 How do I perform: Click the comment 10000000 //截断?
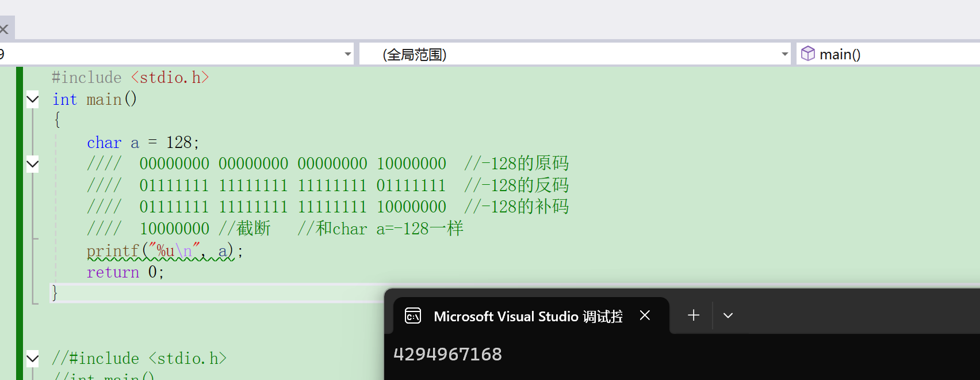coord(205,229)
